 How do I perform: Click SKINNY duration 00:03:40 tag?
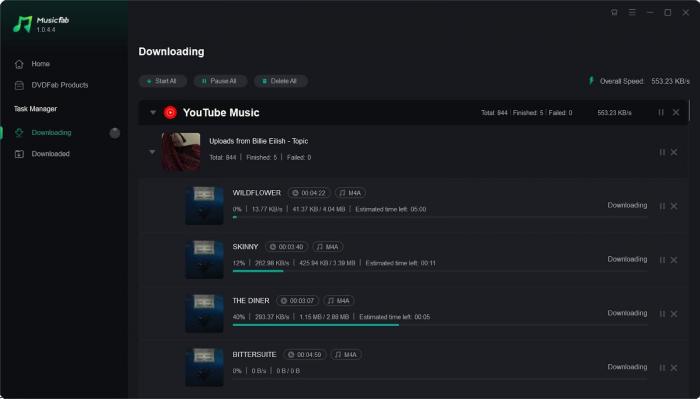pos(287,247)
